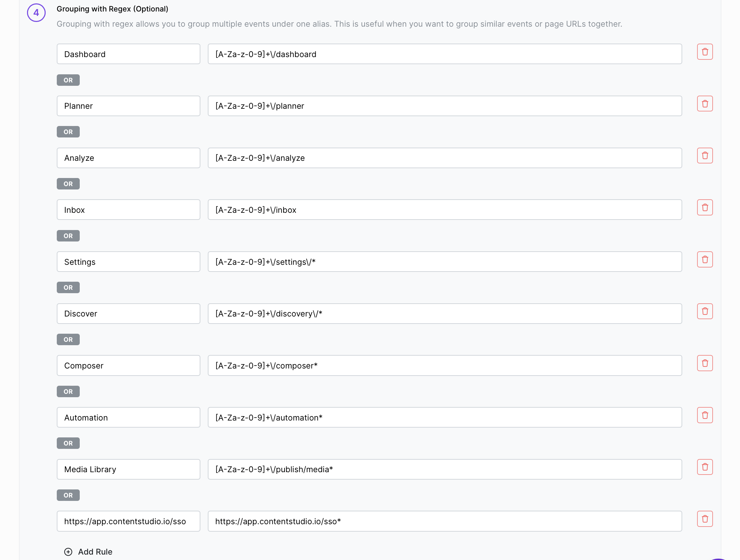
Task: Remove the sso URL rule
Action: pyautogui.click(x=705, y=519)
